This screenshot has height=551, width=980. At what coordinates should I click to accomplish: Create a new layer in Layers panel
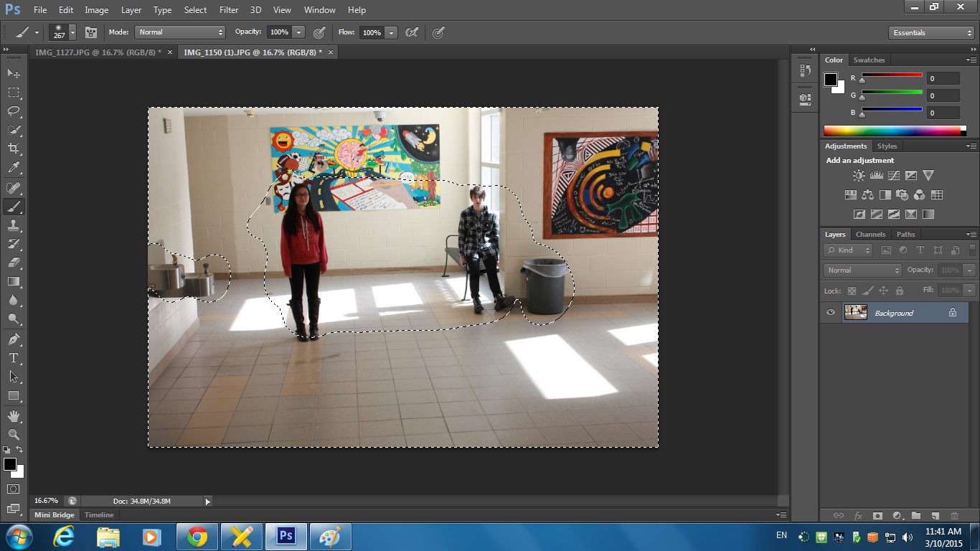pyautogui.click(x=935, y=515)
